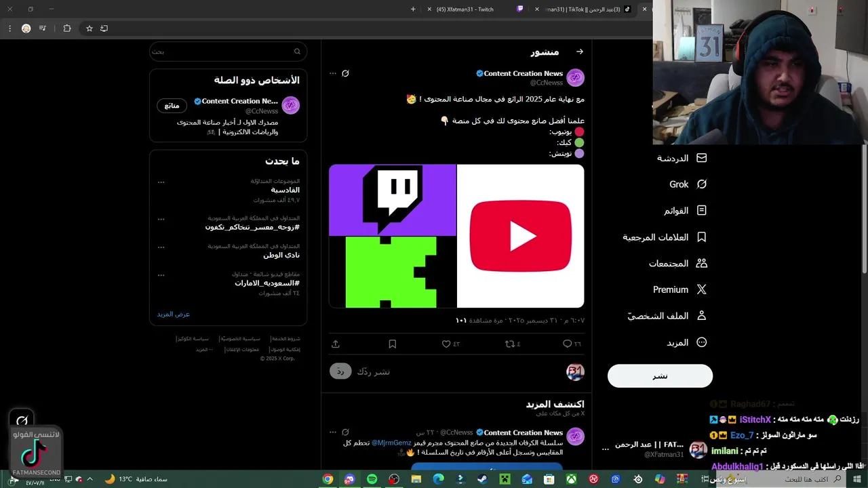
Task: Open the three-dot menu for نادي الوطن trend
Action: click(x=161, y=247)
